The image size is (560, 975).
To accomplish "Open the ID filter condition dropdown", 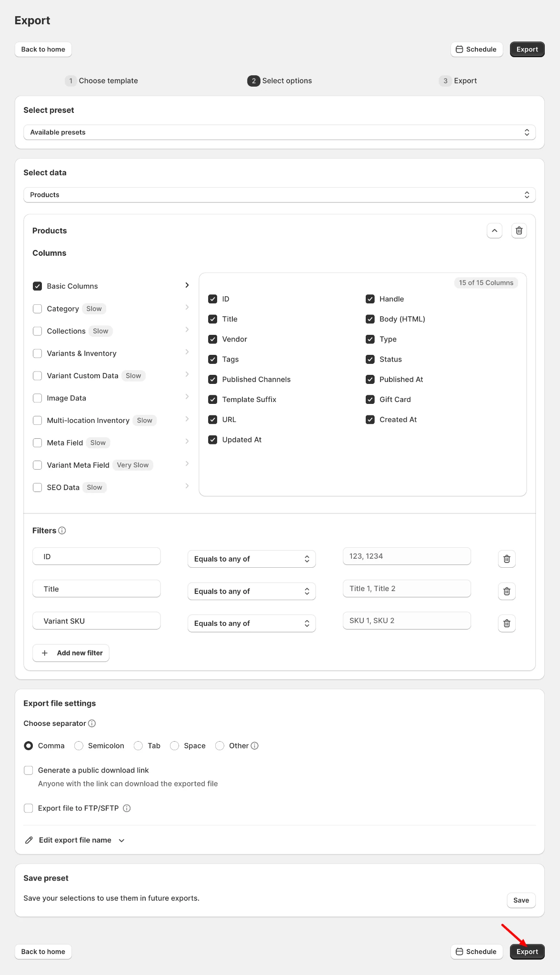I will [x=251, y=559].
